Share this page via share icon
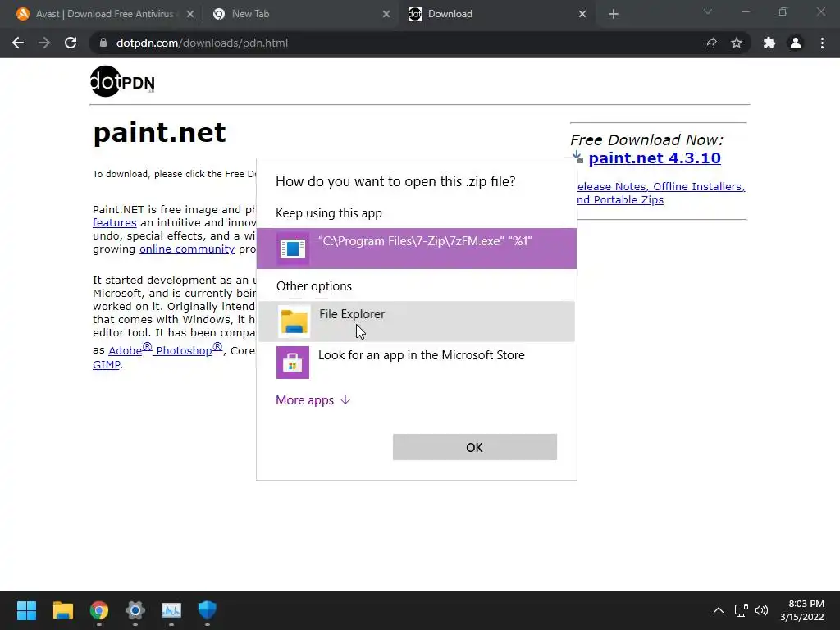840x630 pixels. (x=710, y=43)
